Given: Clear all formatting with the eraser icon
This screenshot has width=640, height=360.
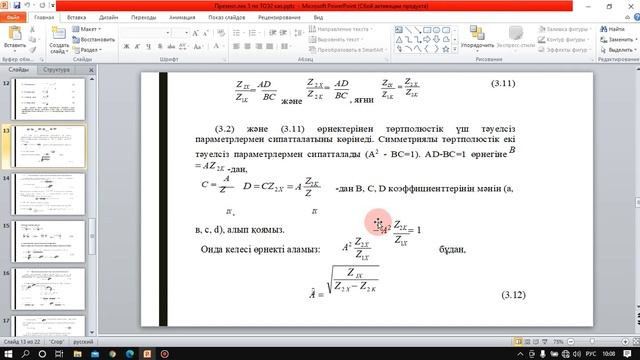Looking at the screenshot, I should (221, 33).
